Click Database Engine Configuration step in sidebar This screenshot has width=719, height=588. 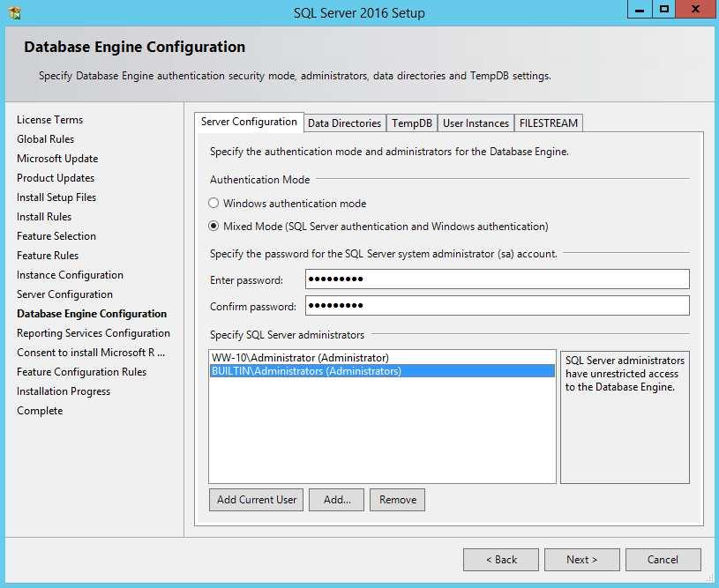(92, 314)
